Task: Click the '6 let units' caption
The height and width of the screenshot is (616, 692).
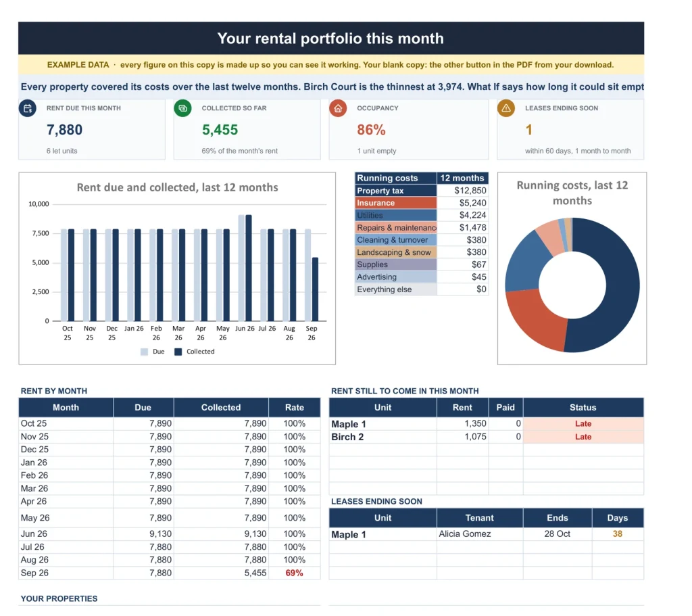Action: coord(61,151)
